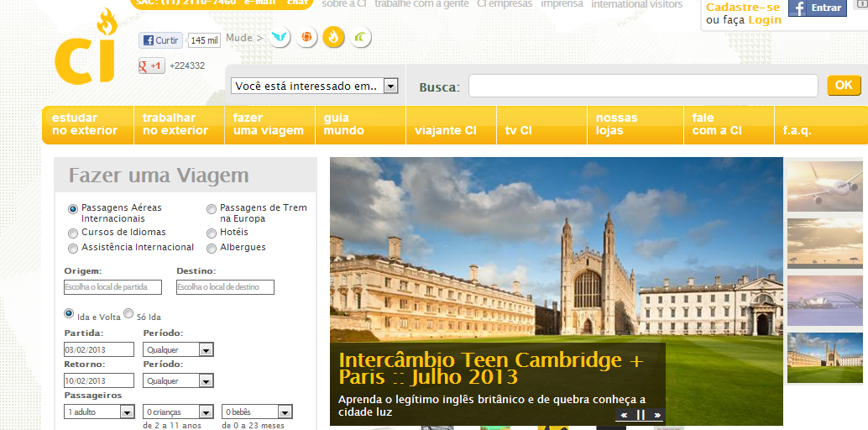The image size is (868, 430).
Task: Pause the banner slideshow
Action: (641, 415)
